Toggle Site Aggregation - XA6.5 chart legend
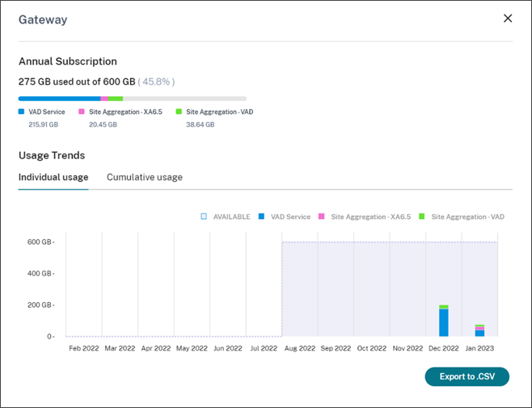 tap(365, 217)
